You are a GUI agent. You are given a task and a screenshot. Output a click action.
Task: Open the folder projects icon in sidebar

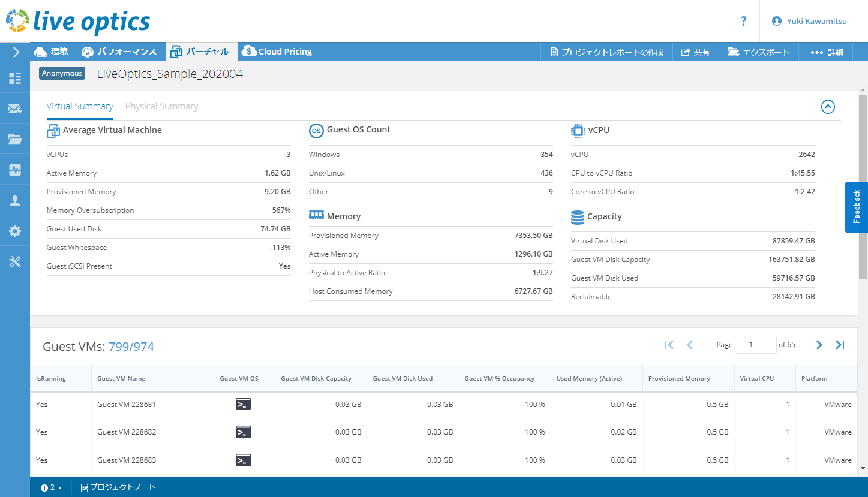(x=15, y=140)
